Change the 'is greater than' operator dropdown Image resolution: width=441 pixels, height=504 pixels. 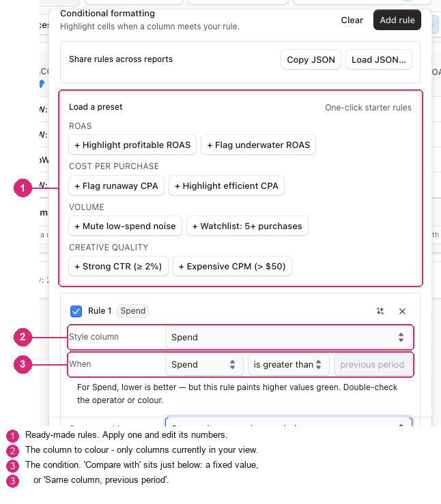(289, 364)
